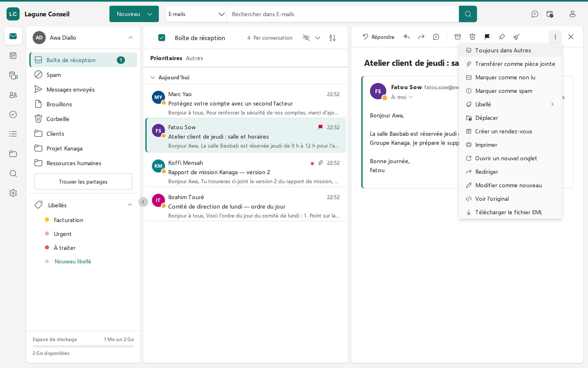Viewport: 588px width, 368px height.
Task: Sort messages with A-Z sort icon
Action: (x=332, y=38)
